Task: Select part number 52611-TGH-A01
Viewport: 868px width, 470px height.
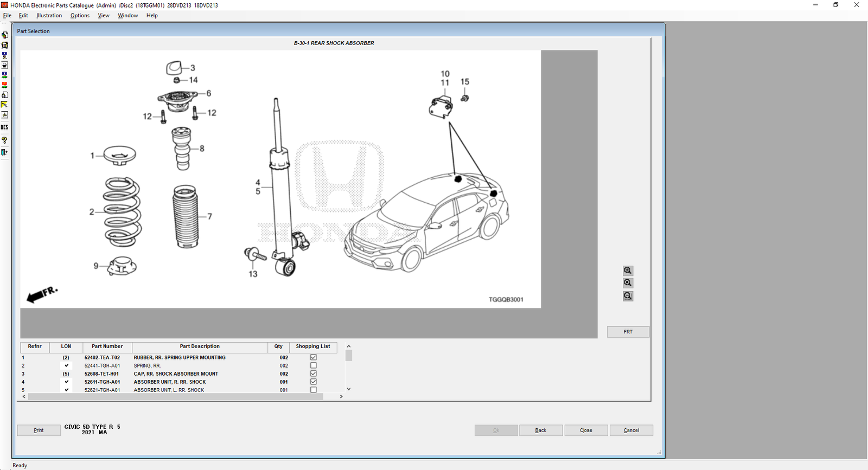Action: (x=102, y=382)
